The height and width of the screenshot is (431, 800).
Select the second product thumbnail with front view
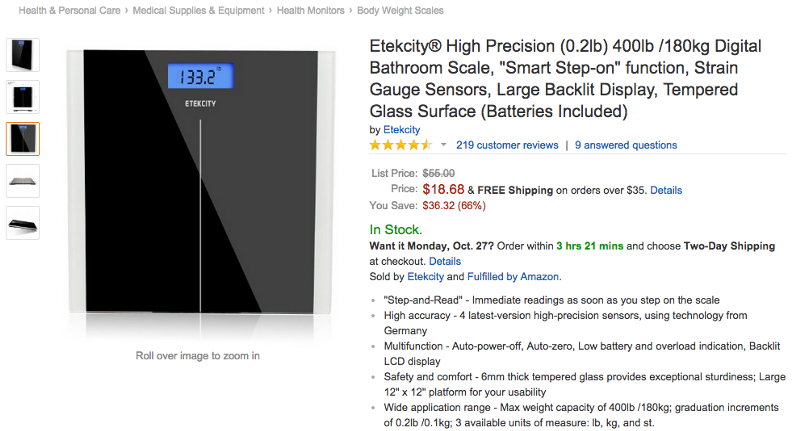click(23, 96)
